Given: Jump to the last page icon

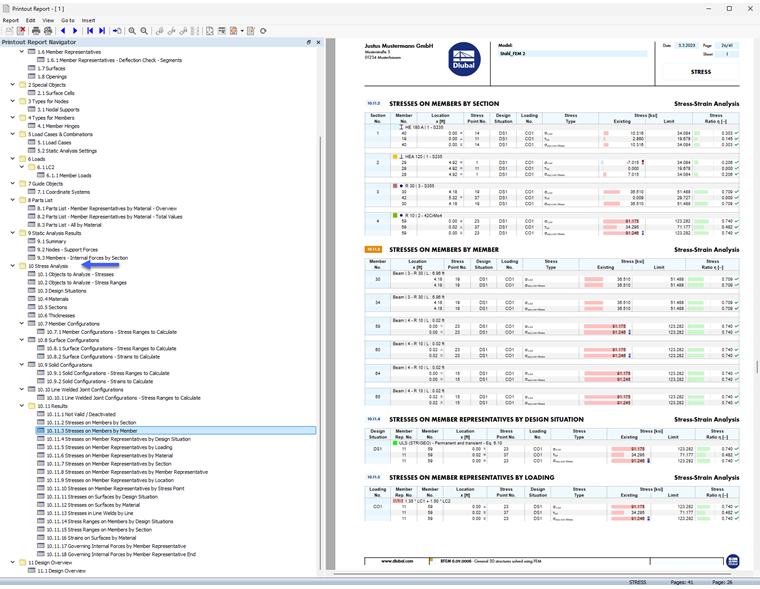Looking at the screenshot, I should [102, 31].
